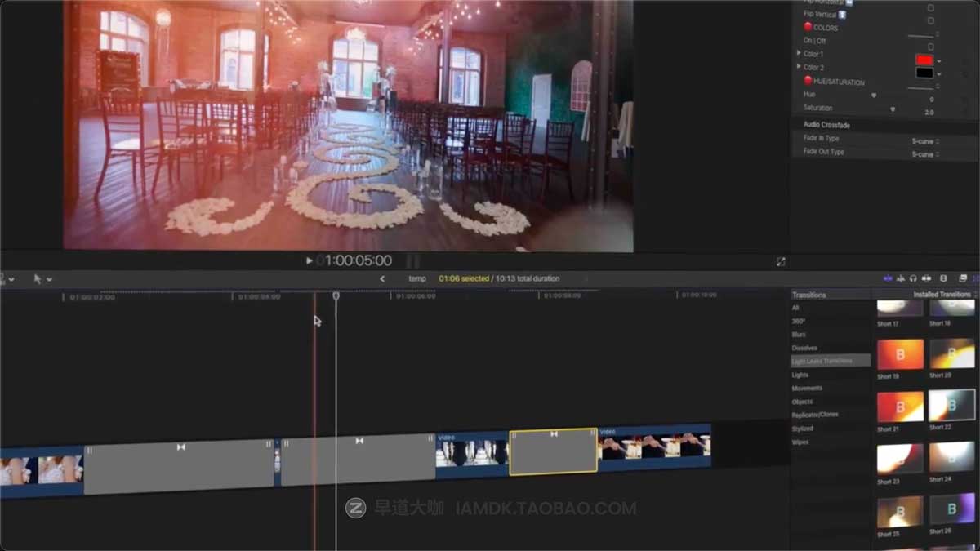Select the Objects category

(802, 402)
